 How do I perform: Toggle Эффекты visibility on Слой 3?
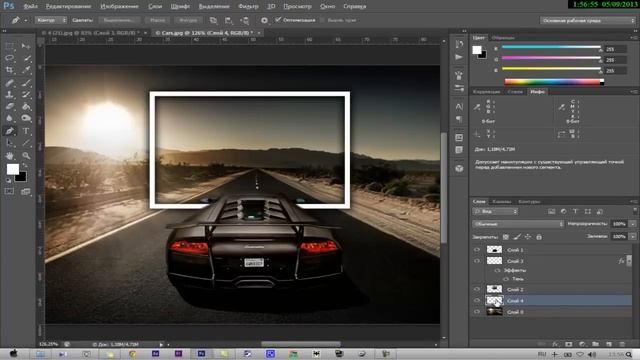tap(498, 270)
